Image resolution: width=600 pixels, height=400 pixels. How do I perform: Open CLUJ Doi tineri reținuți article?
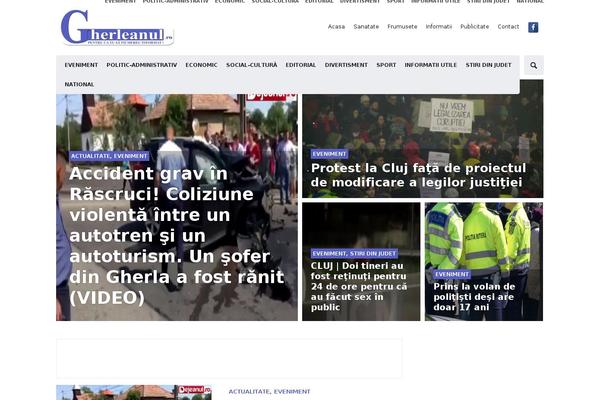pyautogui.click(x=359, y=286)
